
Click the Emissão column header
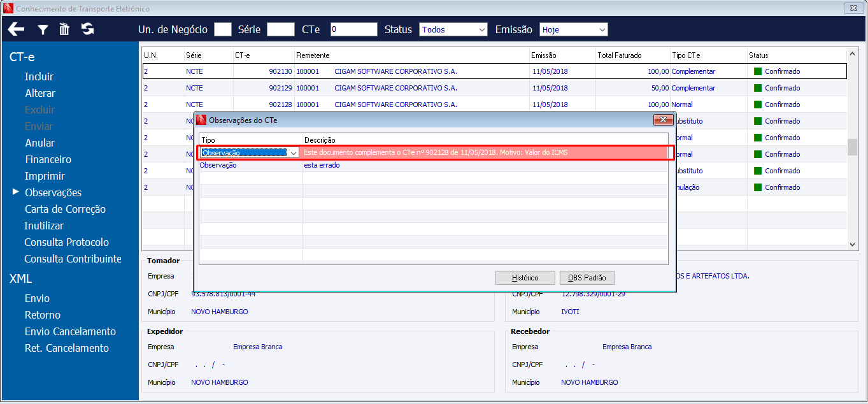point(562,55)
